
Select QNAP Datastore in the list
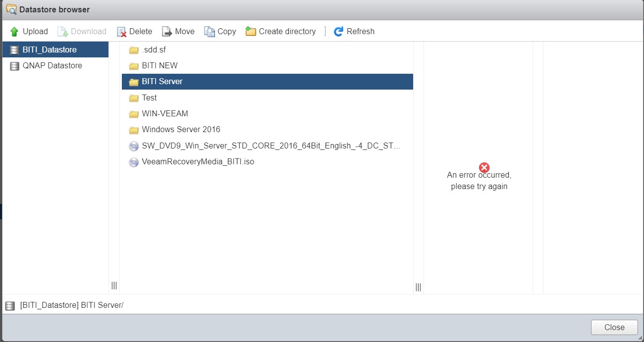coord(55,65)
